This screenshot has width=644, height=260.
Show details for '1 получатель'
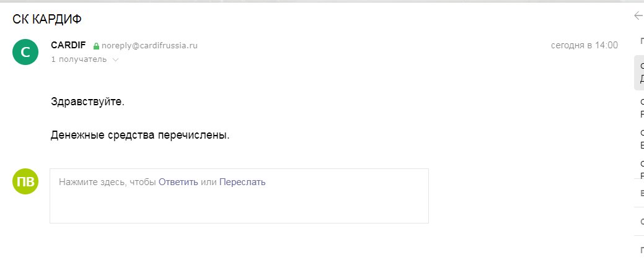tap(79, 59)
